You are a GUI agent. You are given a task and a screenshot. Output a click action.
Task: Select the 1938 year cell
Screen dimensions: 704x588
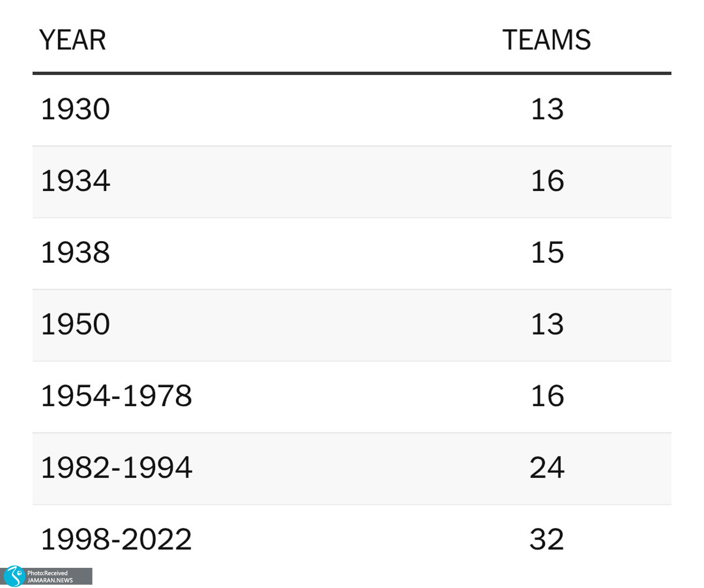pyautogui.click(x=76, y=252)
